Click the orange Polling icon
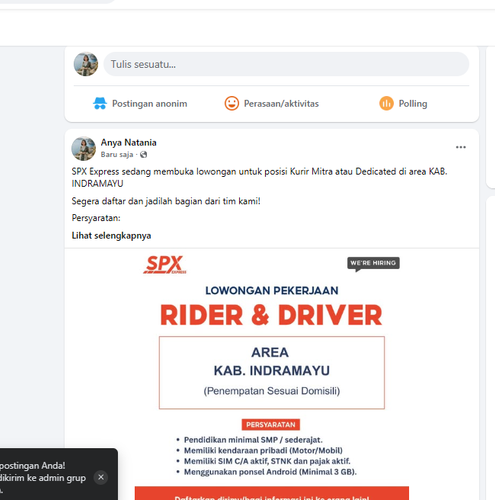Screen dimensions: 495x500 [386, 103]
